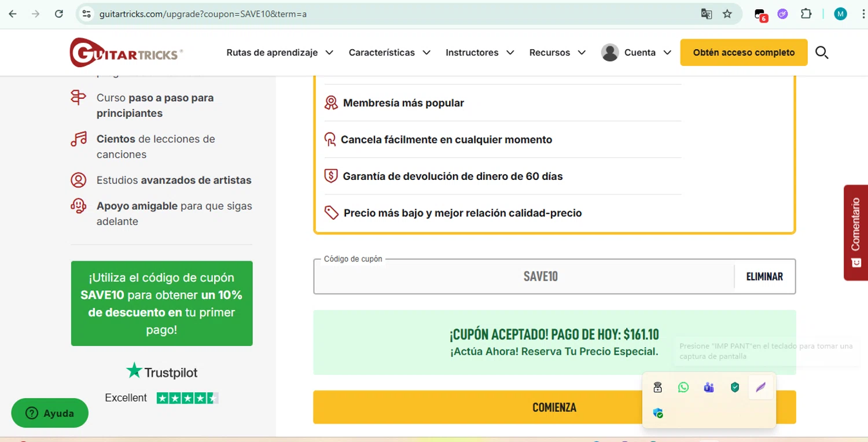Viewport: 868px width, 442px height.
Task: Remove the coupon with ELIMINAR
Action: tap(764, 277)
